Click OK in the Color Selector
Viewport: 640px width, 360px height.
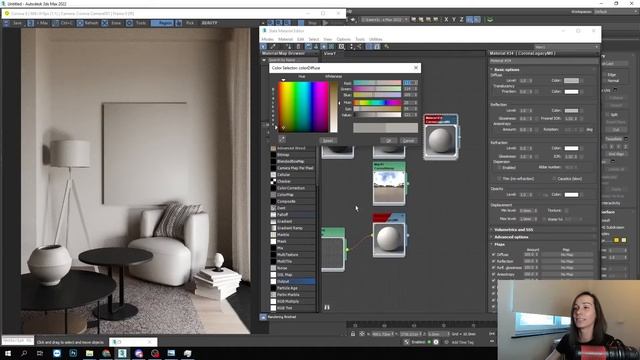pos(389,140)
